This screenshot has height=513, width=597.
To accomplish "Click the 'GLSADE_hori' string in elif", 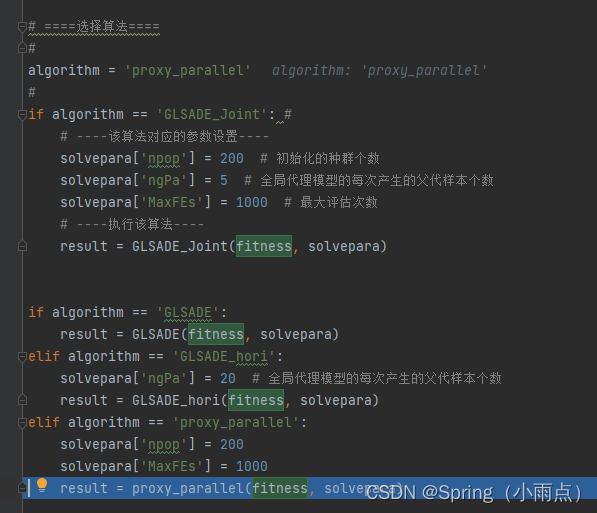I will pos(223,356).
